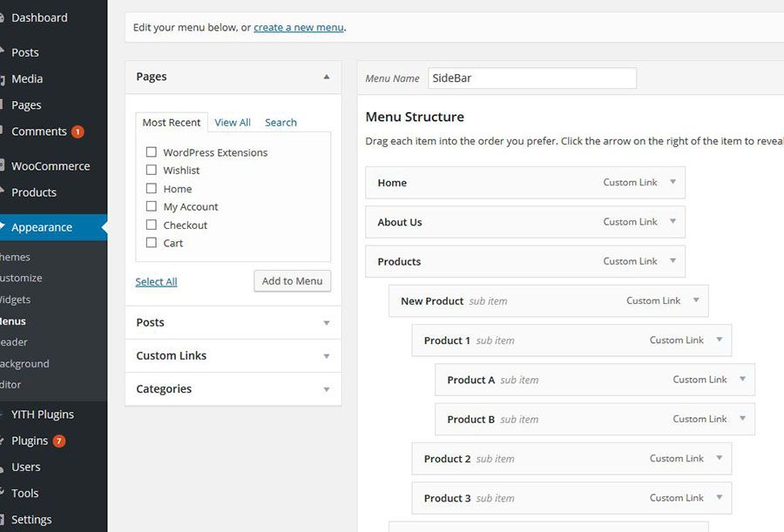784x532 pixels.
Task: Tick the Wishlist checkbox
Action: [x=152, y=171]
